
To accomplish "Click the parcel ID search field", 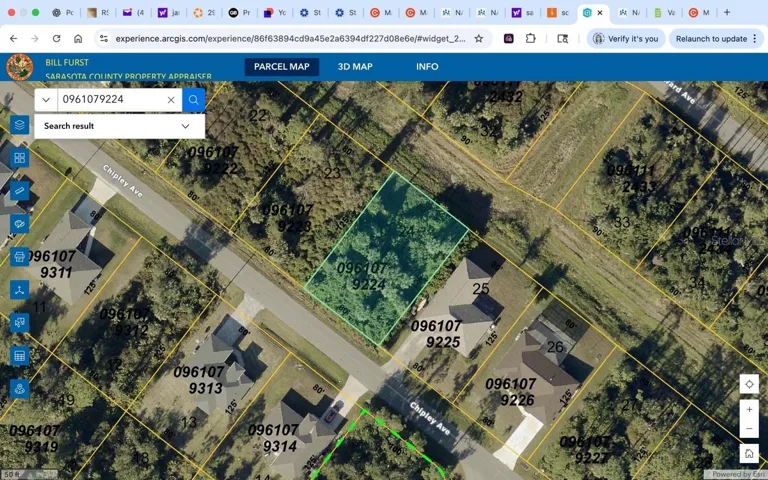I will 110,100.
